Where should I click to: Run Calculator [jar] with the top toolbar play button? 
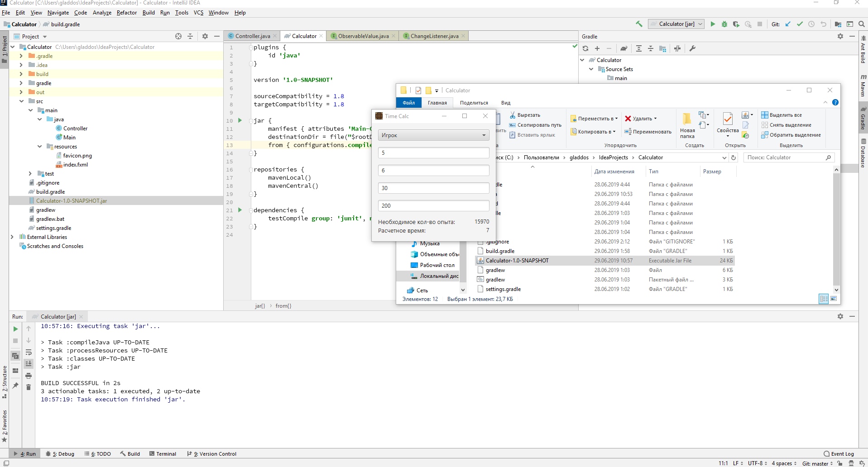tap(713, 24)
